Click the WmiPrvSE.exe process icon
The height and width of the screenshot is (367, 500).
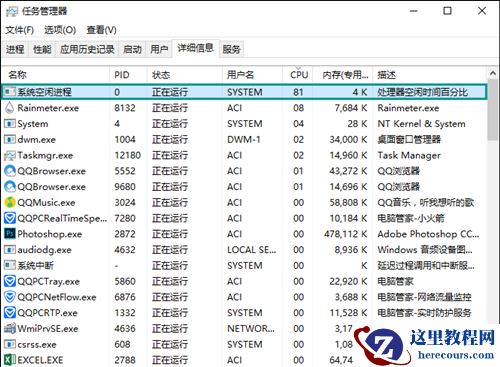(x=10, y=329)
